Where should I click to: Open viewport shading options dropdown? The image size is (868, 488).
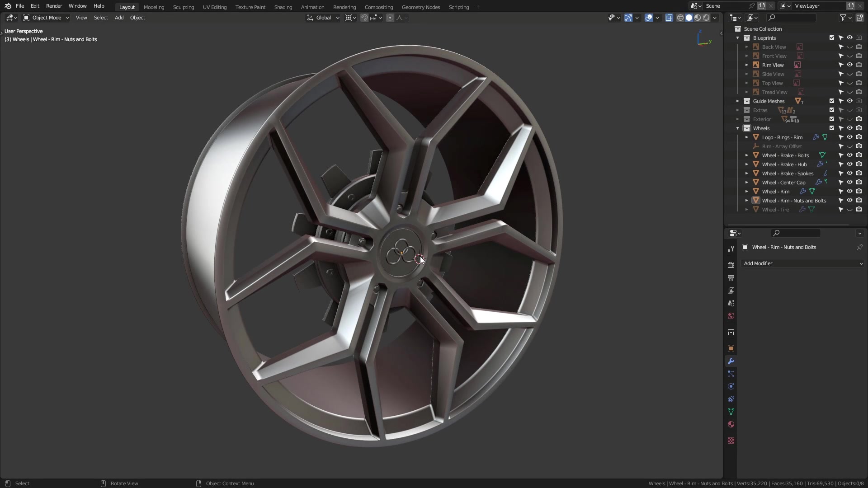(x=715, y=18)
